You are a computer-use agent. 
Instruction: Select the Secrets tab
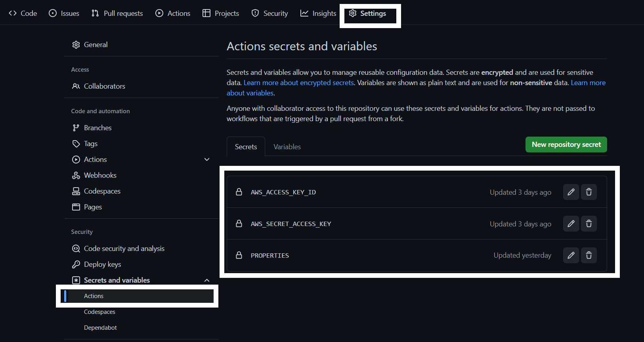[x=246, y=147]
